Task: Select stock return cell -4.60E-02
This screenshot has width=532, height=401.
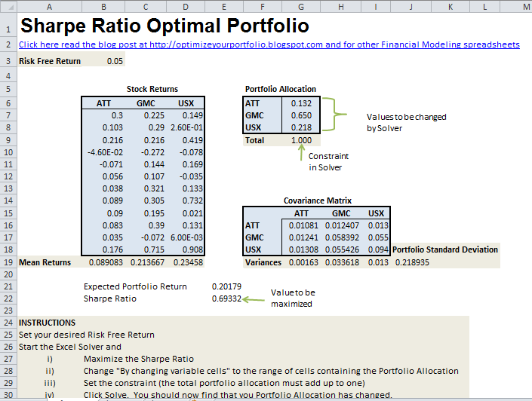Action: click(105, 152)
